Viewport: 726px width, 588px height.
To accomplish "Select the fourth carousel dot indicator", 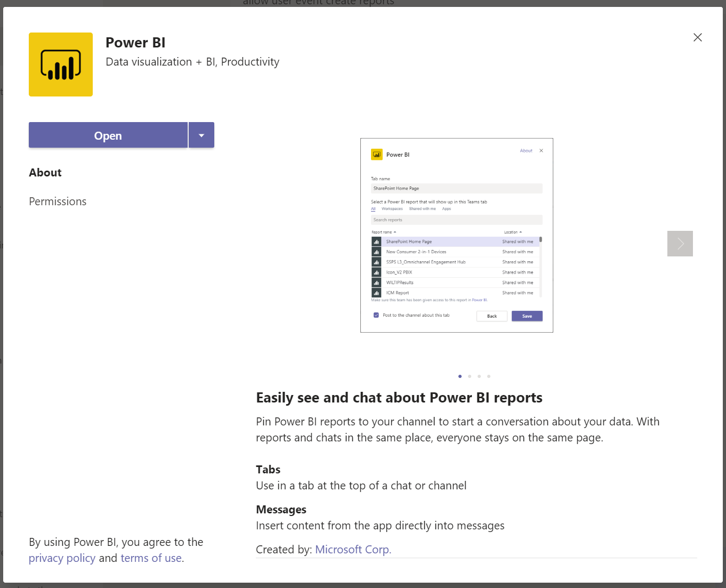I will pyautogui.click(x=489, y=376).
